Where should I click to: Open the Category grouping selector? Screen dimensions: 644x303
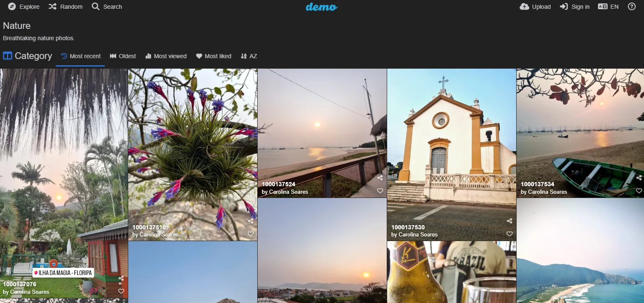(27, 56)
